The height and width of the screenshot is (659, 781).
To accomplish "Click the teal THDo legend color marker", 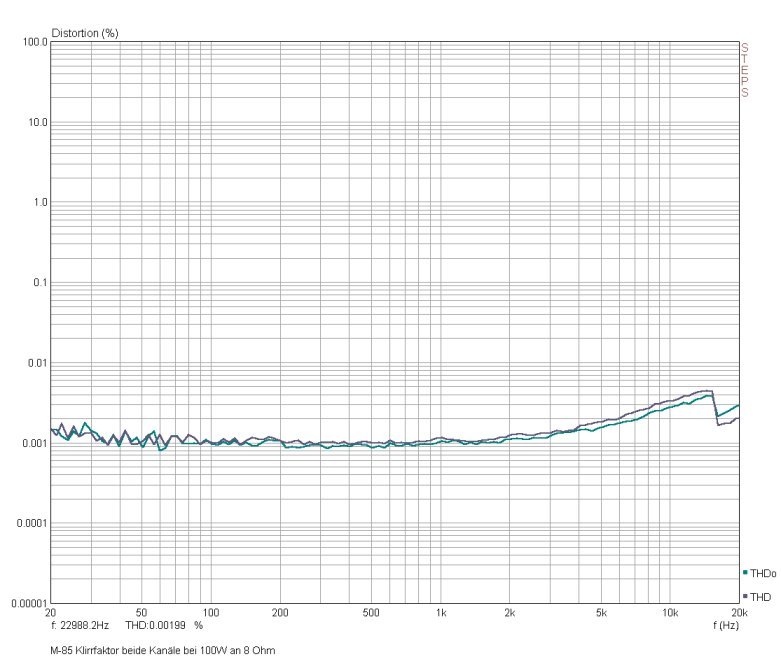I will tap(746, 572).
